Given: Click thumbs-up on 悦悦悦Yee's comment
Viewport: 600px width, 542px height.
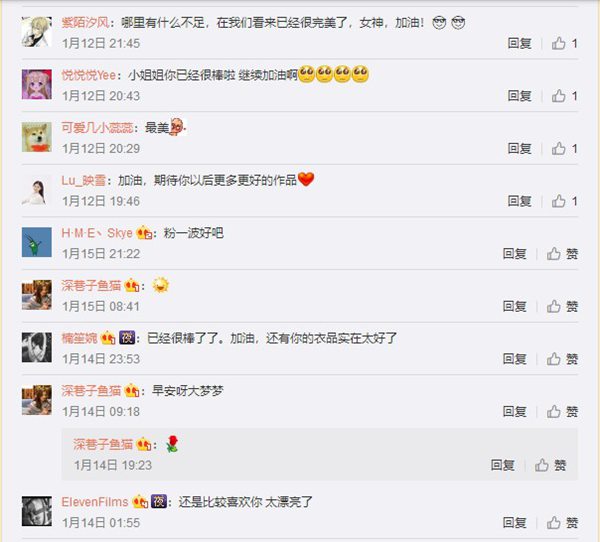Looking at the screenshot, I should [x=564, y=96].
